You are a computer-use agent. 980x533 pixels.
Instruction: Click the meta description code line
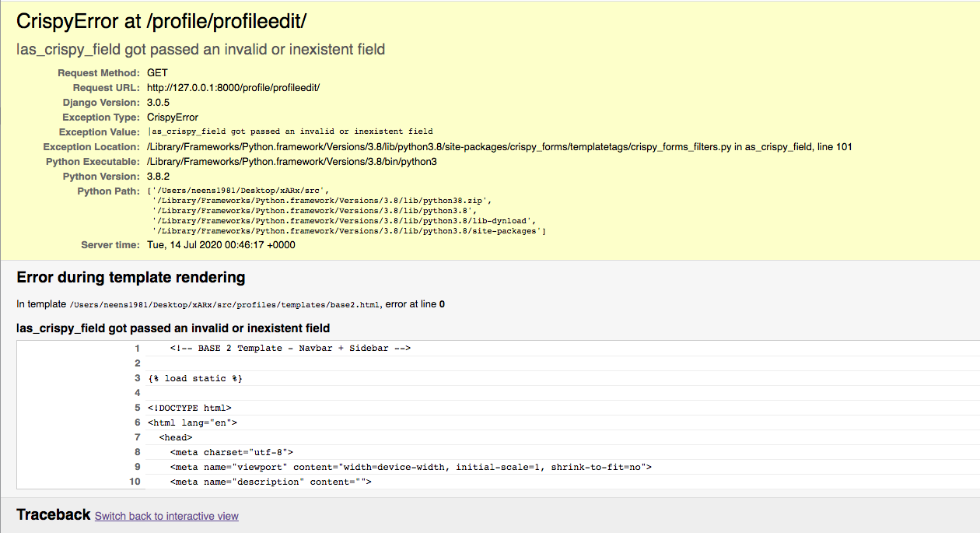pyautogui.click(x=271, y=482)
